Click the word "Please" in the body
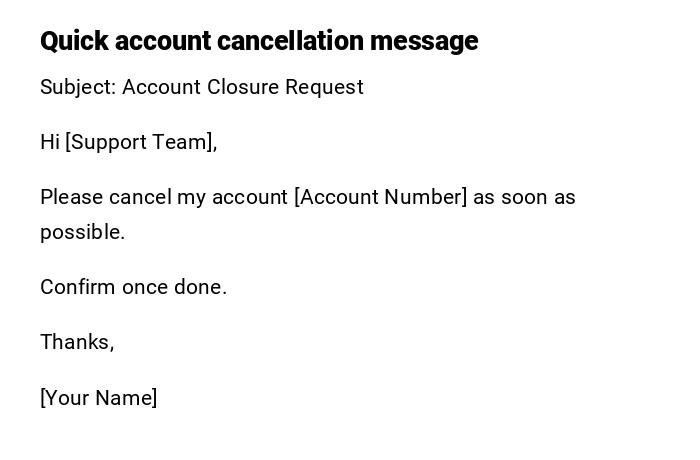The width and height of the screenshot is (700, 460). 71,197
